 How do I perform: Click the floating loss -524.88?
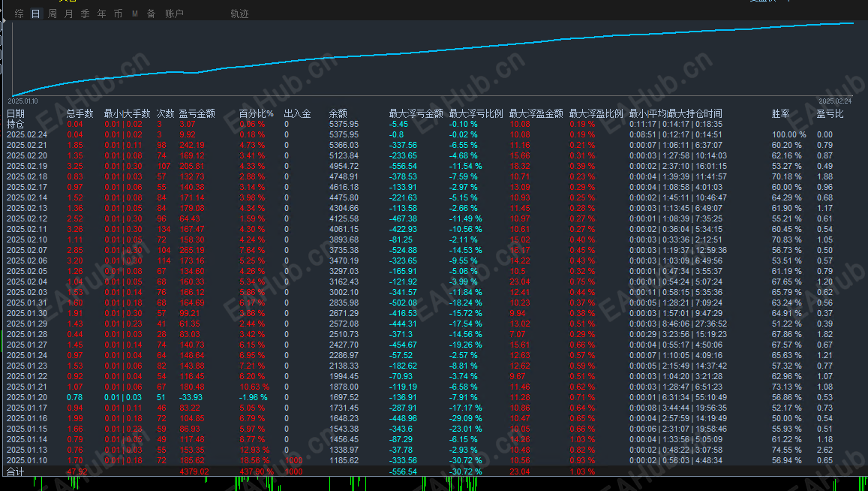pyautogui.click(x=403, y=251)
